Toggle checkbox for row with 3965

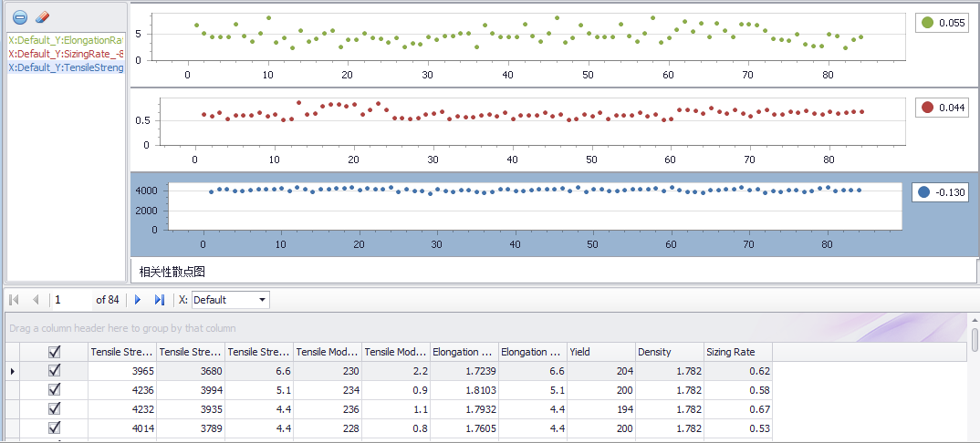tap(55, 371)
